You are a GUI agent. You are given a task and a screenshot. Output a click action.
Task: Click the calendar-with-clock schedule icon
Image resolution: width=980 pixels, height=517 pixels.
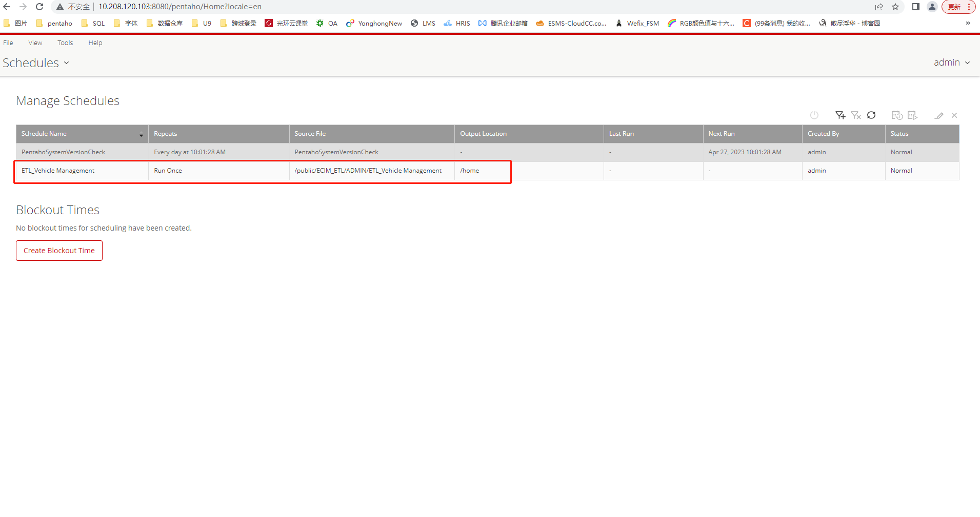click(x=896, y=115)
